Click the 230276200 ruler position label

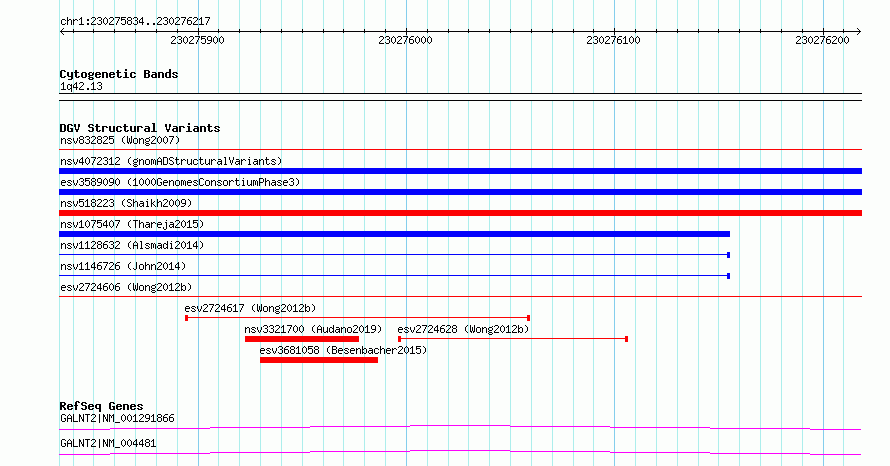coord(822,40)
